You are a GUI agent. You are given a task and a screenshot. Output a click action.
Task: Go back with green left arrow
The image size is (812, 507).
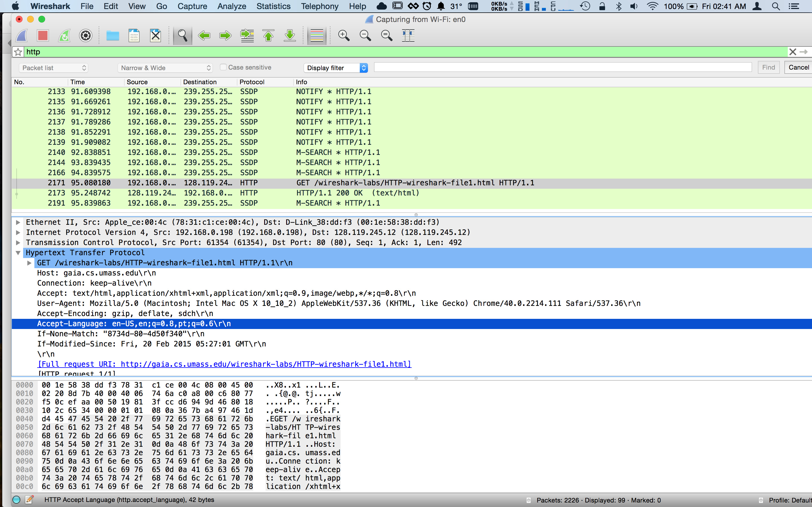pyautogui.click(x=204, y=35)
